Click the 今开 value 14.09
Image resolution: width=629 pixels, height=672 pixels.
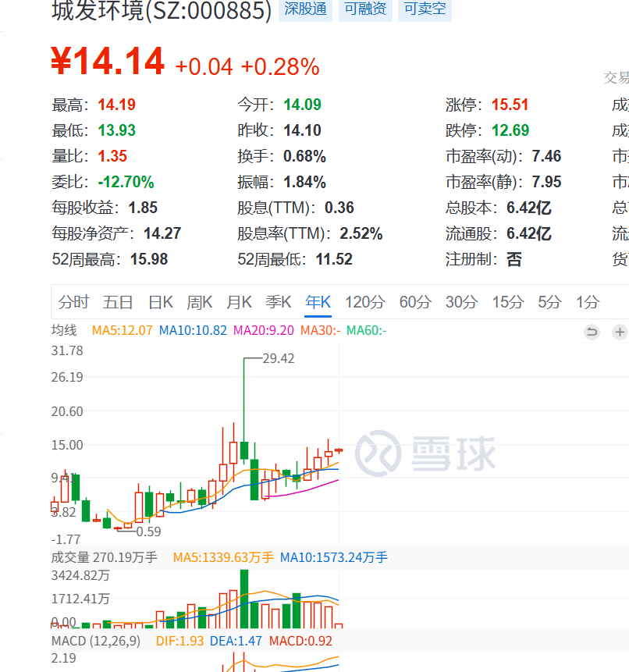pyautogui.click(x=303, y=105)
